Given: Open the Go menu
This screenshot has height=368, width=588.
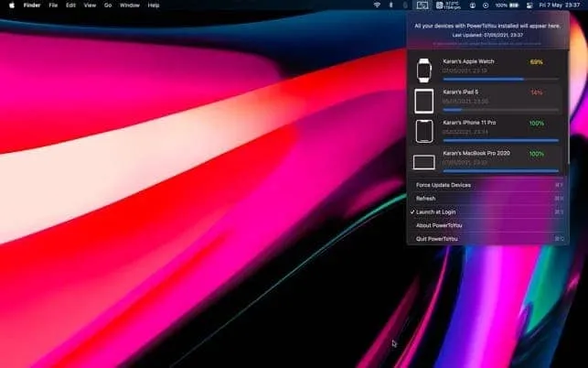Looking at the screenshot, I should 108,5.
